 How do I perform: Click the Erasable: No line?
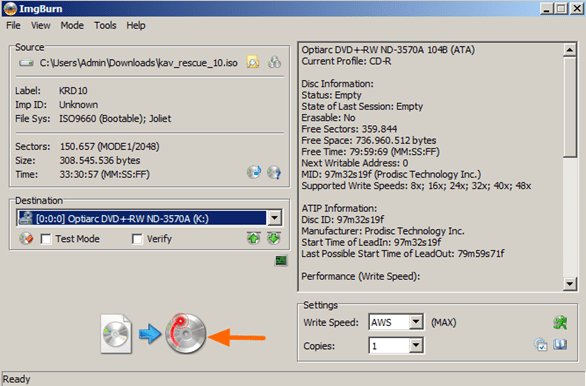click(x=329, y=118)
